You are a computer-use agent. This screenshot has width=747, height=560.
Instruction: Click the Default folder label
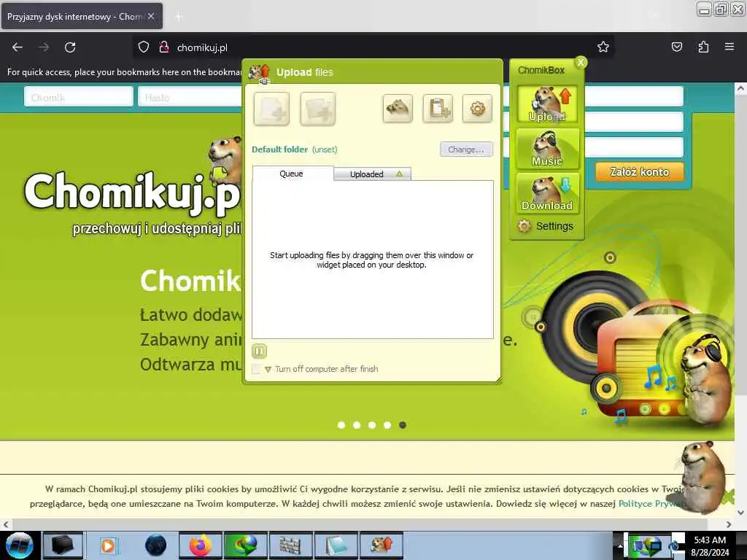tap(279, 149)
